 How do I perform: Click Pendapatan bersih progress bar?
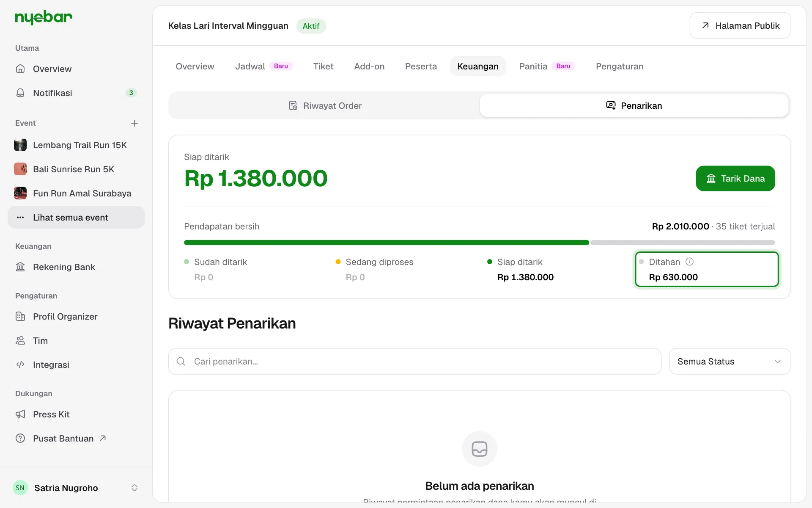pos(480,243)
